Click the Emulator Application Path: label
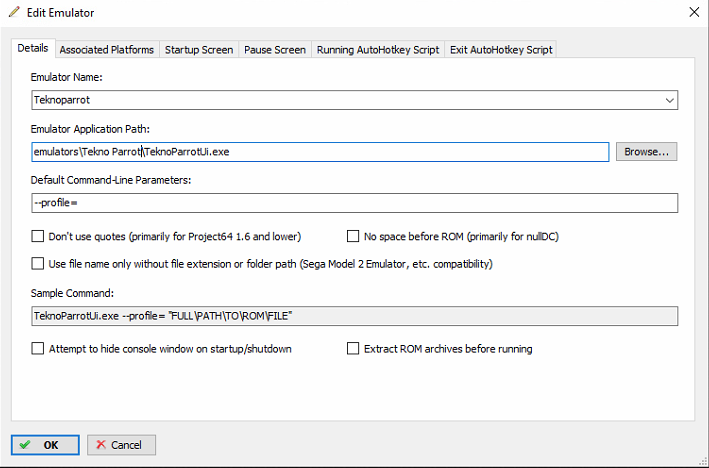The height and width of the screenshot is (468, 709). pyautogui.click(x=90, y=129)
